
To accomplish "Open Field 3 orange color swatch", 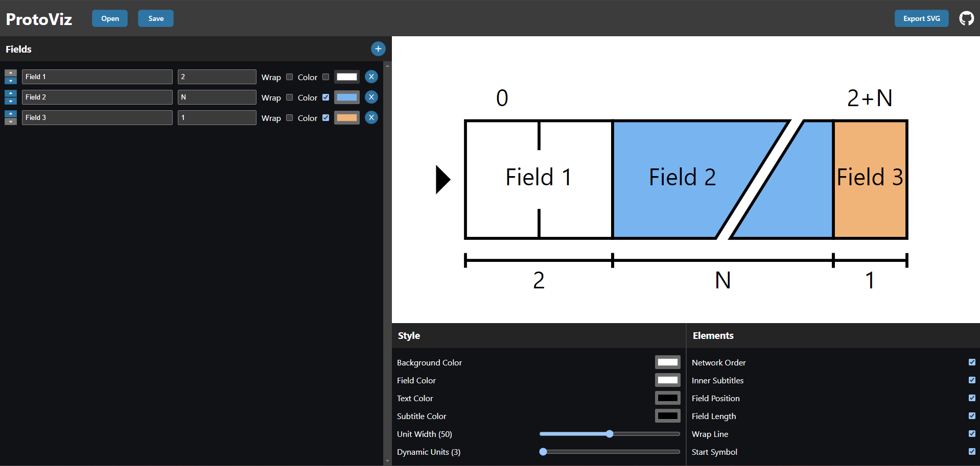I will 347,117.
